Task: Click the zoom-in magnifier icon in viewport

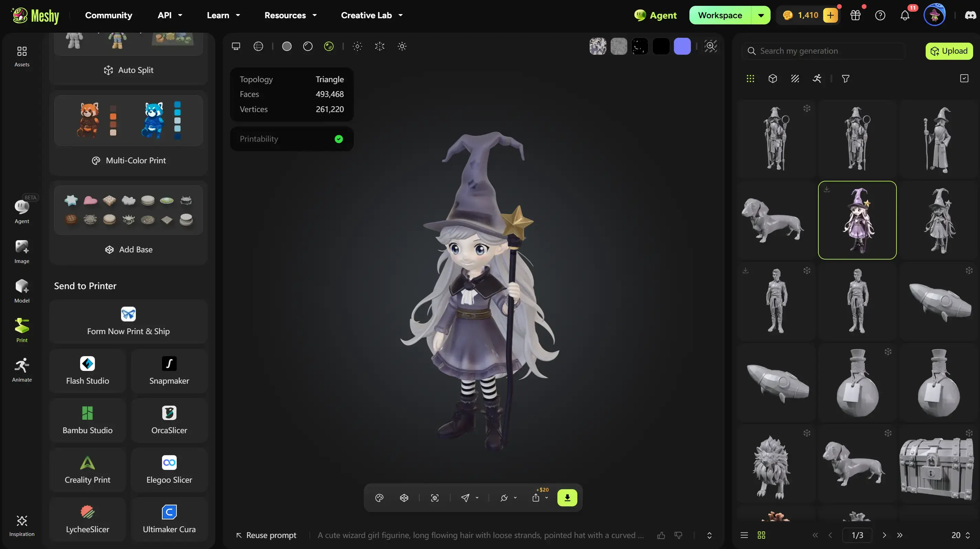Action: (710, 46)
